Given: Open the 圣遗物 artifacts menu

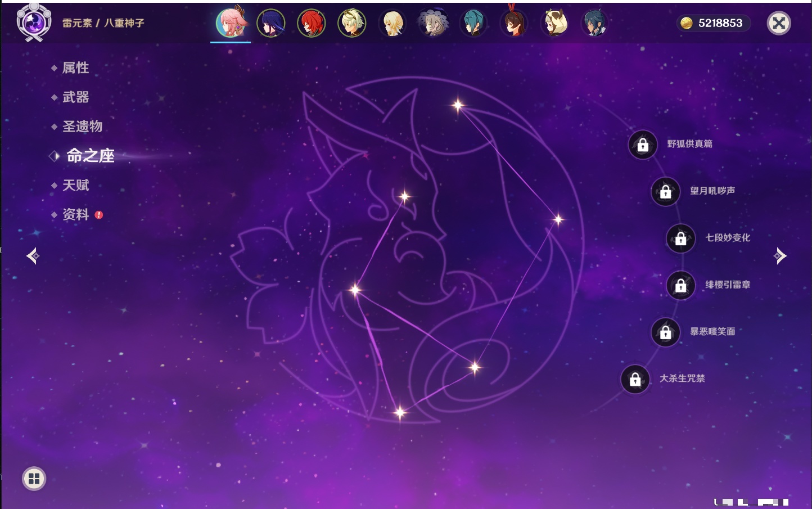Looking at the screenshot, I should pos(82,127).
